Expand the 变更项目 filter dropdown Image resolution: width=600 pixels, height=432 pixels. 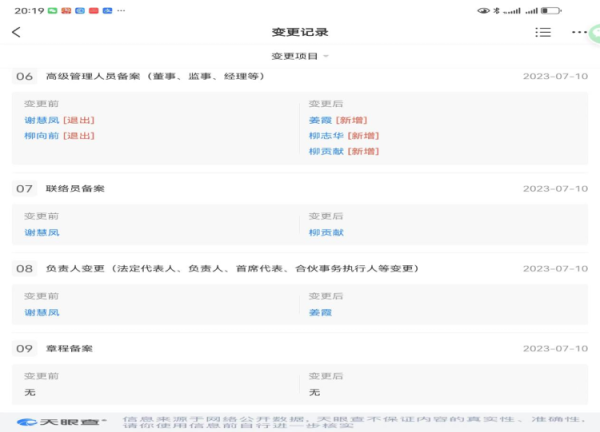pos(300,56)
